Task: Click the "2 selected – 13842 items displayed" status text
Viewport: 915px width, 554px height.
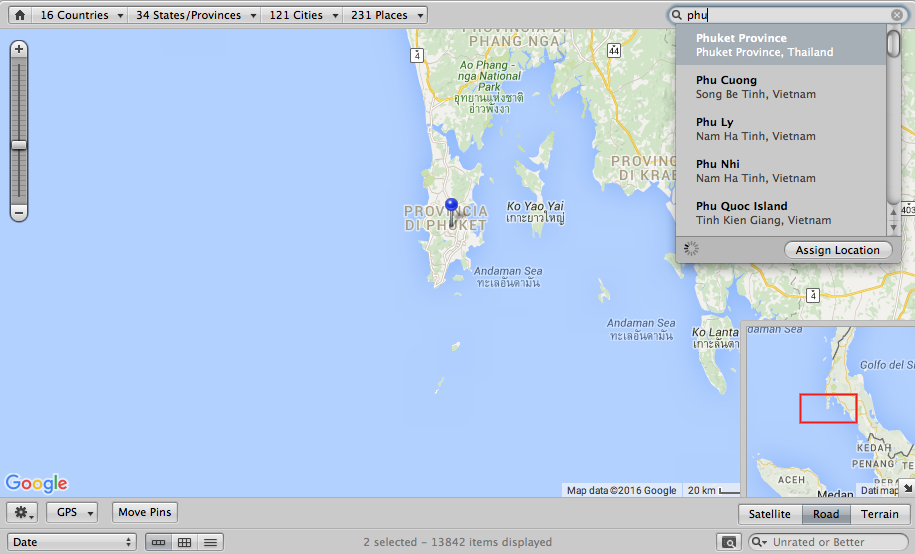Action: click(x=458, y=542)
